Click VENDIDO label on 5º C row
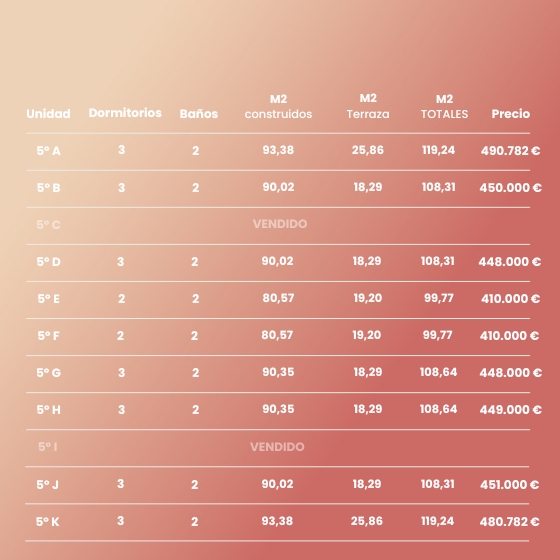Screen dimensions: 560x560 280,224
